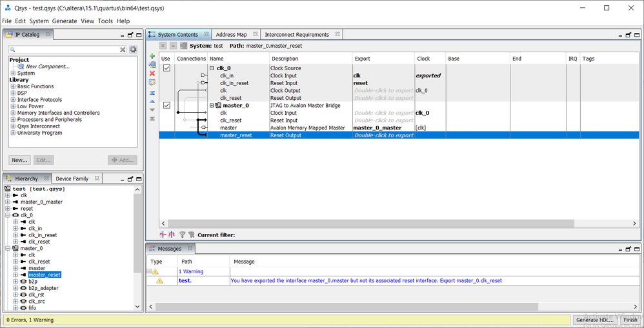Click the blue move up arrow icon
The height and width of the screenshot is (328, 644).
152,101
